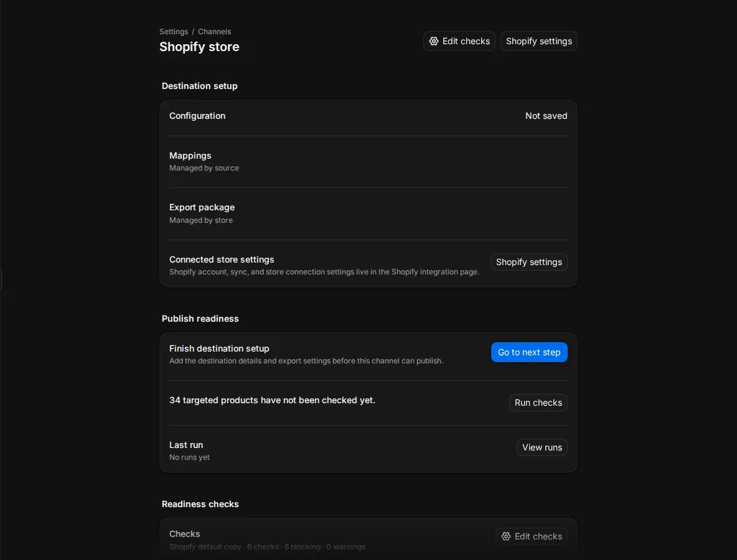This screenshot has height=560, width=737.
Task: Click the Readiness checks section heading
Action: coord(200,504)
